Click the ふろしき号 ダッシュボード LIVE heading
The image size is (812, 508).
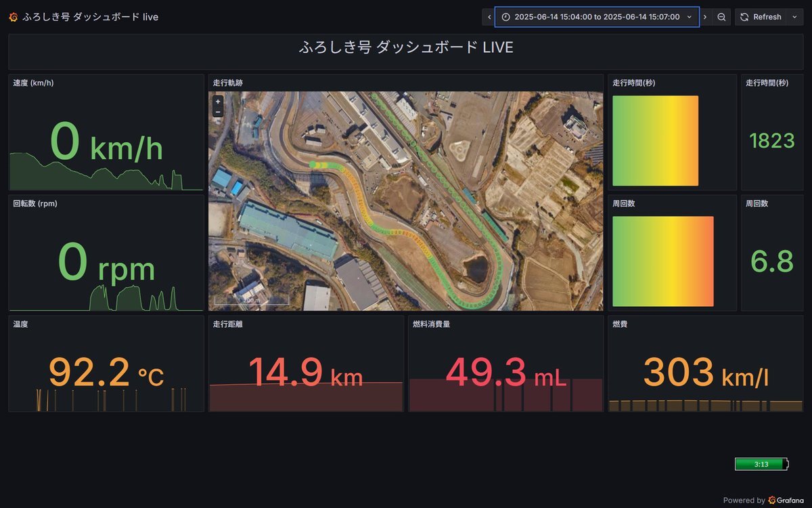(406, 47)
